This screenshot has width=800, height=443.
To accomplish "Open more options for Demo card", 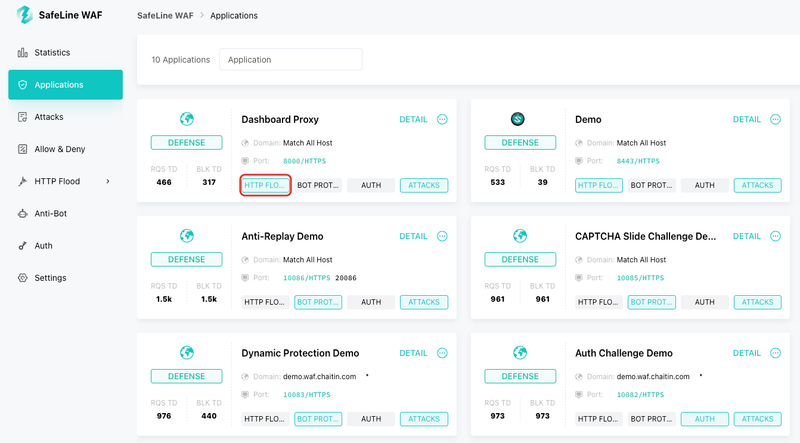I will point(776,119).
